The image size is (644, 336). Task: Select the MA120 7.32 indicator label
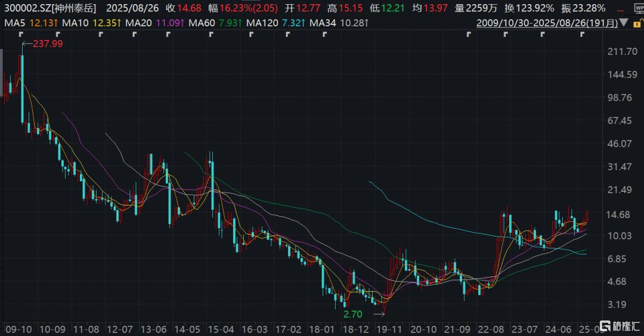(275, 23)
